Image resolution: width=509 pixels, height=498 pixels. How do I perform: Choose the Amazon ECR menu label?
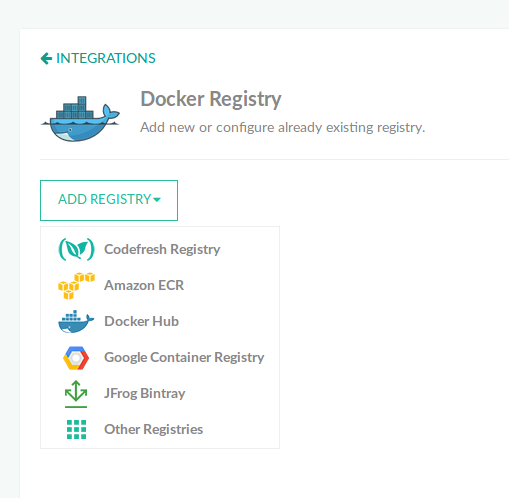pos(144,285)
